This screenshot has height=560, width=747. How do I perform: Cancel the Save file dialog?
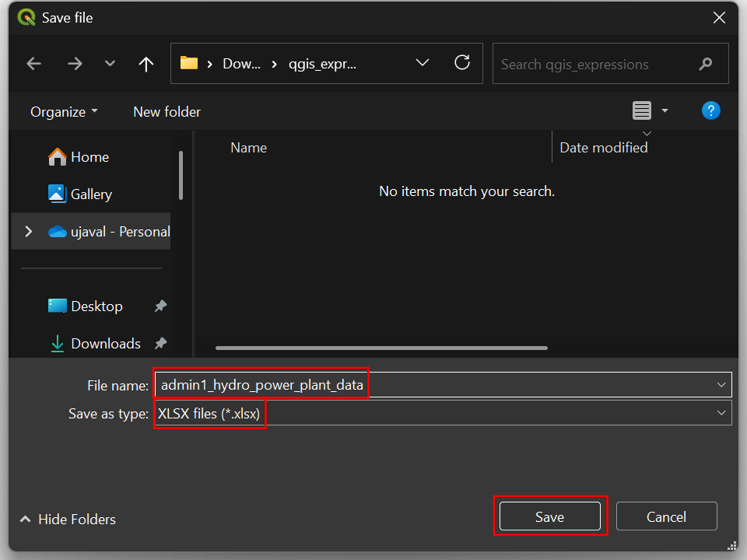coord(667,516)
